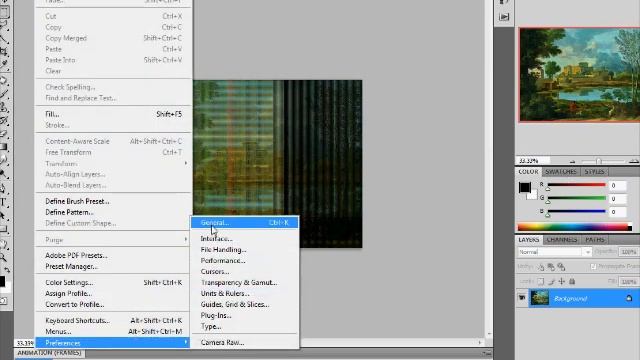Click foreground color swatch in Color panel
This screenshot has width=640, height=360.
click(x=524, y=187)
